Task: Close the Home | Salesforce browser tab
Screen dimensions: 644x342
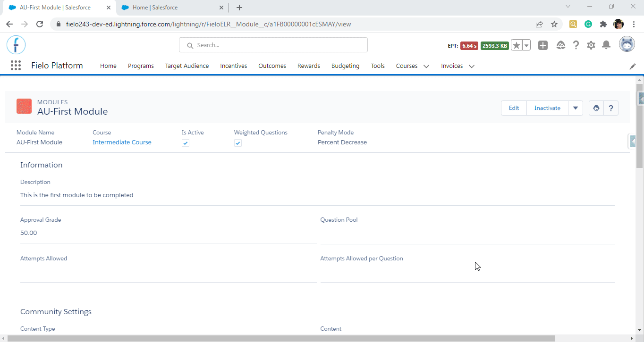Action: [x=221, y=8]
